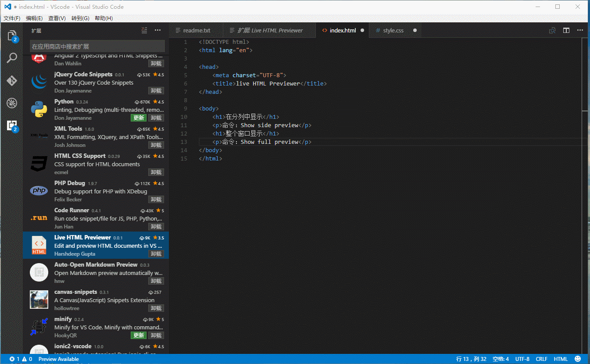Click the HTML CSS Support CSS3 icon
Image resolution: width=590 pixels, height=364 pixels.
39,164
